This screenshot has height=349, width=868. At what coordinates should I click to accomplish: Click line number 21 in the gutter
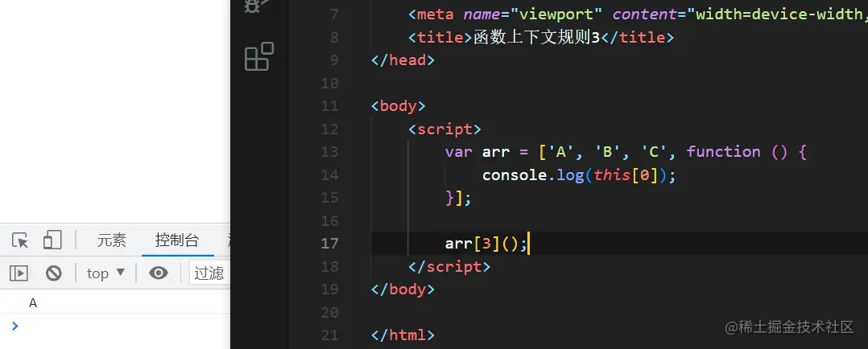coord(329,335)
